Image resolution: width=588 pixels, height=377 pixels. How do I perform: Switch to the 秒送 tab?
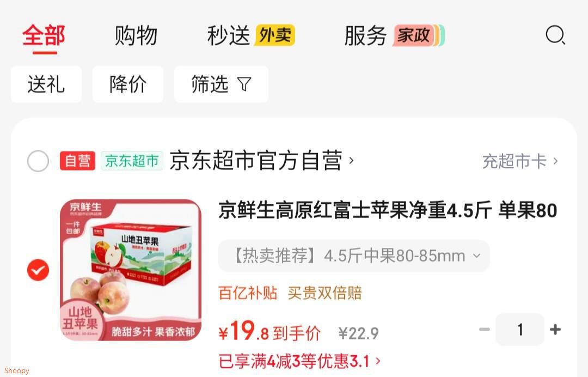click(x=228, y=35)
